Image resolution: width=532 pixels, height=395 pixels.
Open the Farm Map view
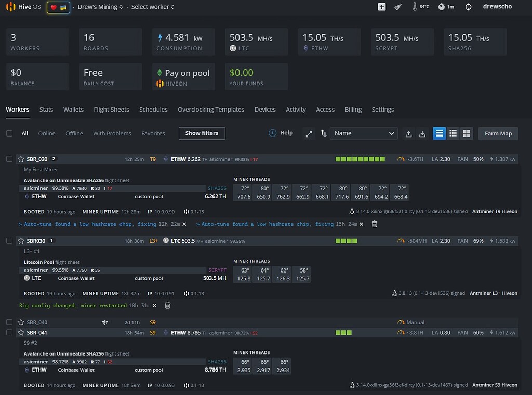click(x=498, y=133)
